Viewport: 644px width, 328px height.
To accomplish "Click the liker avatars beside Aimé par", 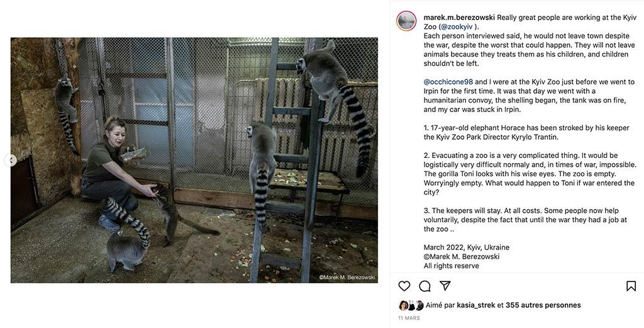I will coord(411,305).
